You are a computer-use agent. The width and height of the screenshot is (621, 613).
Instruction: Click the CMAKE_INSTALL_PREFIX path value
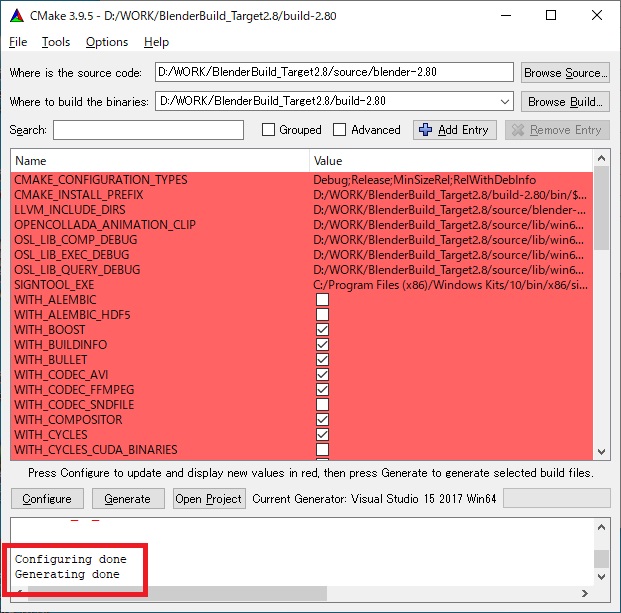click(x=450, y=195)
